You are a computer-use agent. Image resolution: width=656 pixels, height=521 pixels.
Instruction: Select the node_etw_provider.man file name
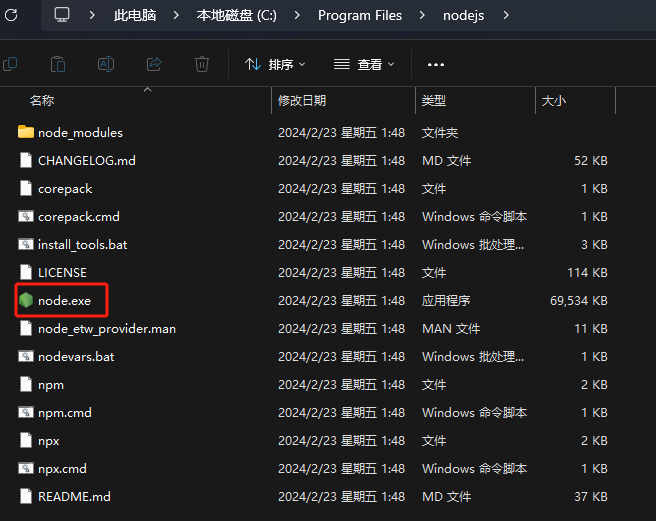click(107, 329)
